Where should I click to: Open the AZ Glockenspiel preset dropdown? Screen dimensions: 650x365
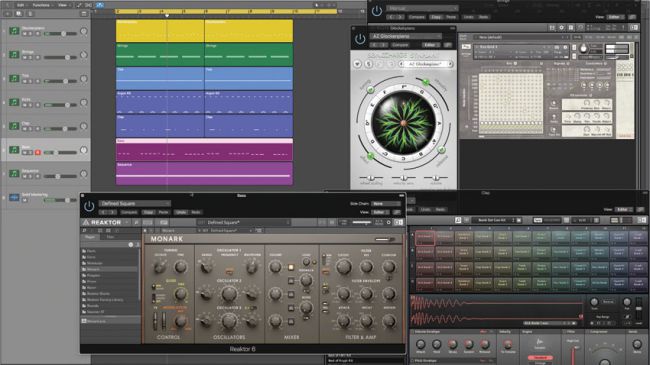405,36
